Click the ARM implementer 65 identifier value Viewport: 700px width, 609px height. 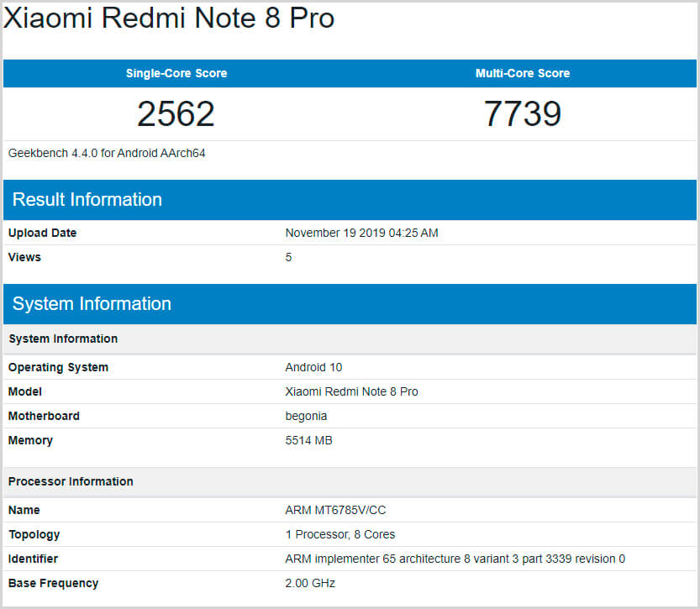455,559
